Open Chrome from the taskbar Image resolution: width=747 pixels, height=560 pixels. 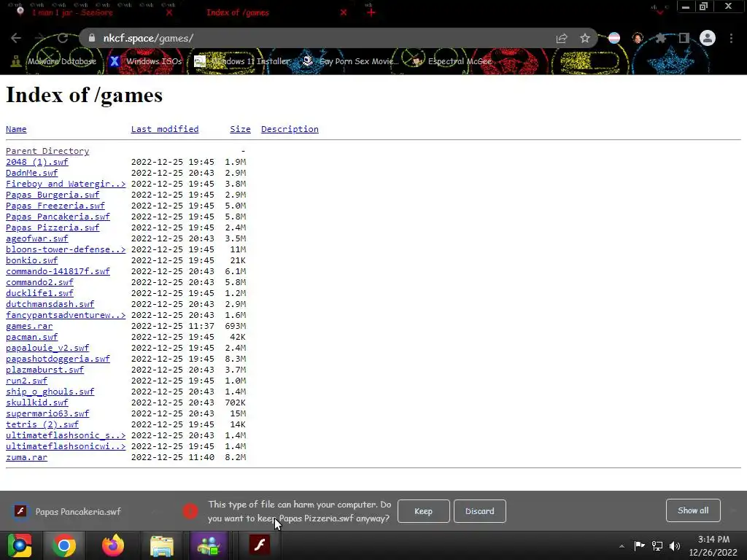64,545
